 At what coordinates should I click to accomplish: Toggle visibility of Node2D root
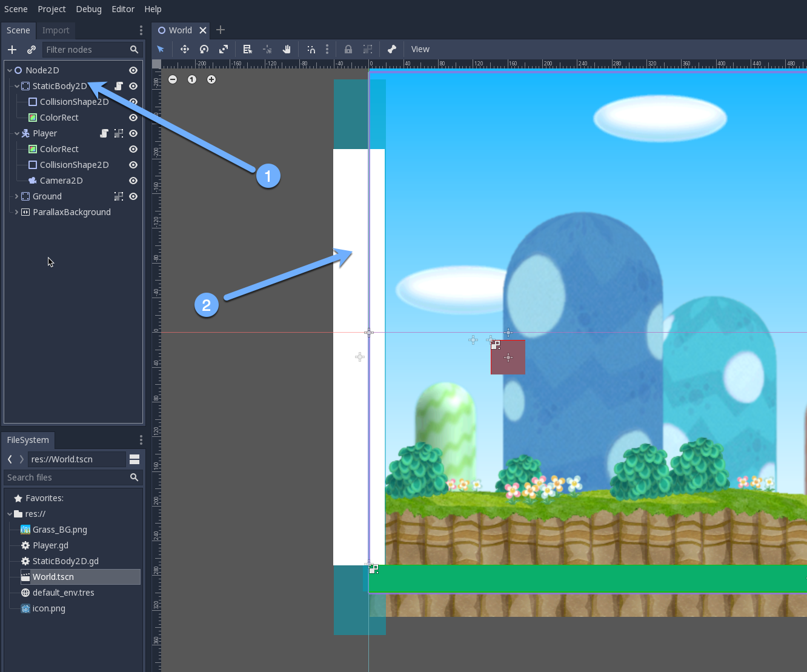pyautogui.click(x=133, y=70)
